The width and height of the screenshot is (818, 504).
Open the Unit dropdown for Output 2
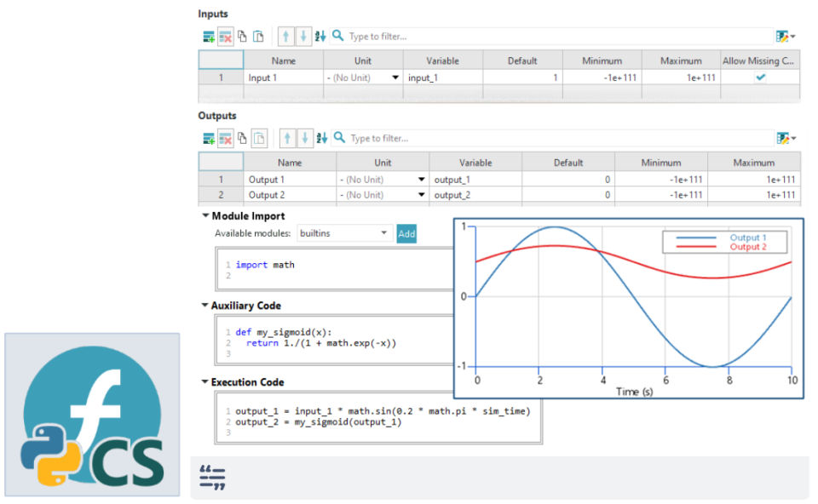click(421, 195)
